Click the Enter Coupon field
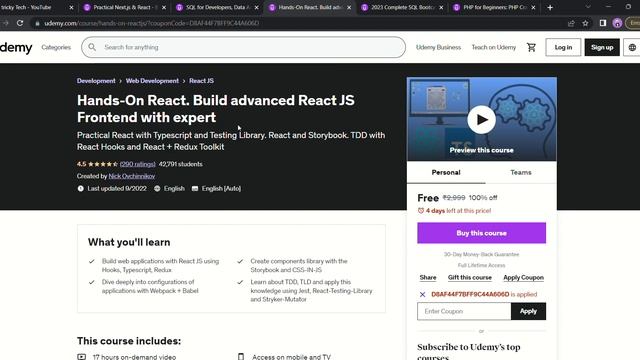 point(464,311)
